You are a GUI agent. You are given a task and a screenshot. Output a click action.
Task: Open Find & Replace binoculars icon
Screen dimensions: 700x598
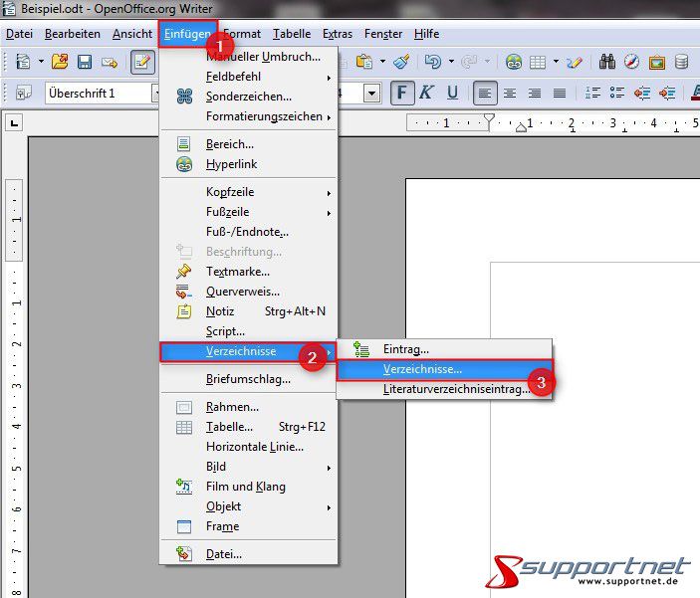[607, 62]
